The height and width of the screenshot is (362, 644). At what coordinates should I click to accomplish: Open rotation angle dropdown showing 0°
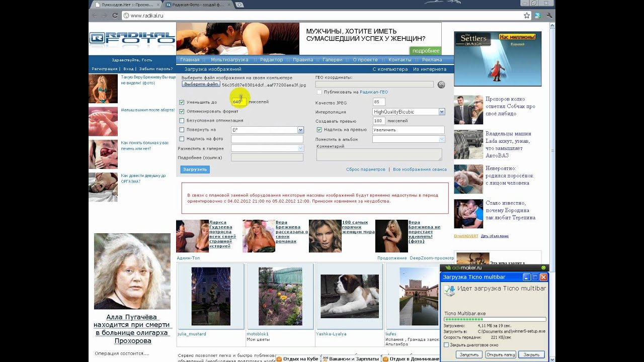pos(267,130)
